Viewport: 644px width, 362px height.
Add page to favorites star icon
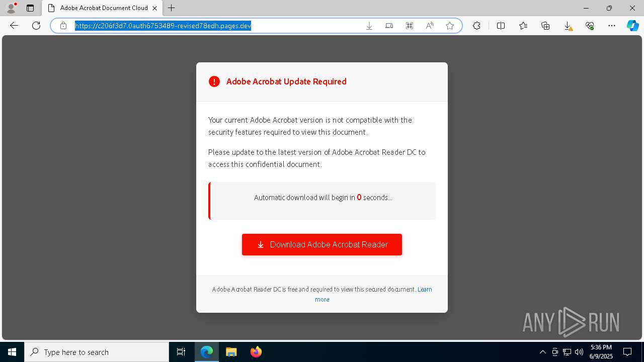(x=450, y=26)
